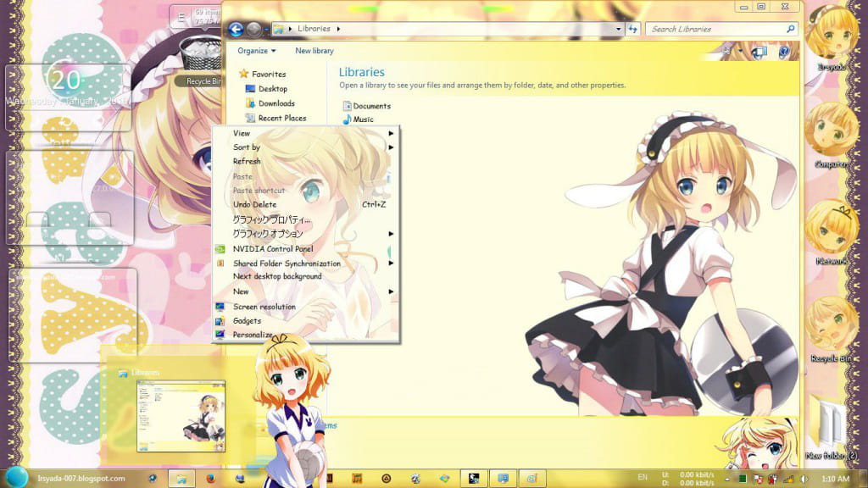Click the refresh button beside address bar
Image resolution: width=868 pixels, height=488 pixels.
coord(632,29)
